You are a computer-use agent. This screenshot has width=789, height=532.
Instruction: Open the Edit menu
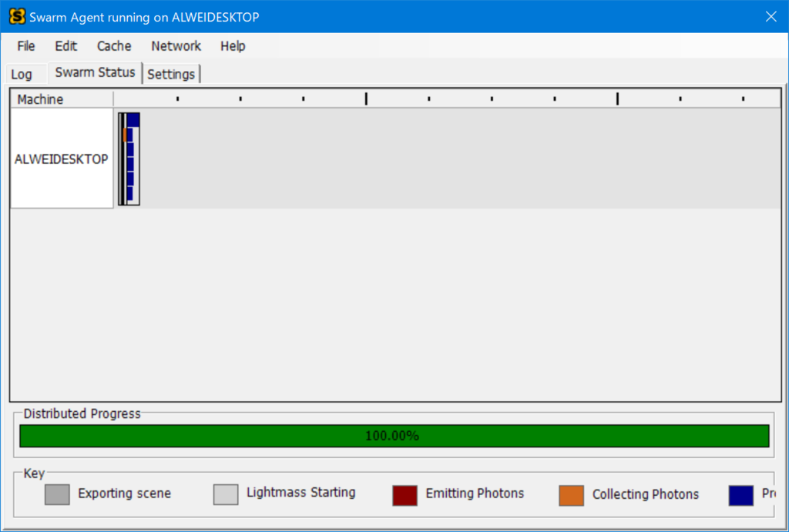pyautogui.click(x=66, y=46)
